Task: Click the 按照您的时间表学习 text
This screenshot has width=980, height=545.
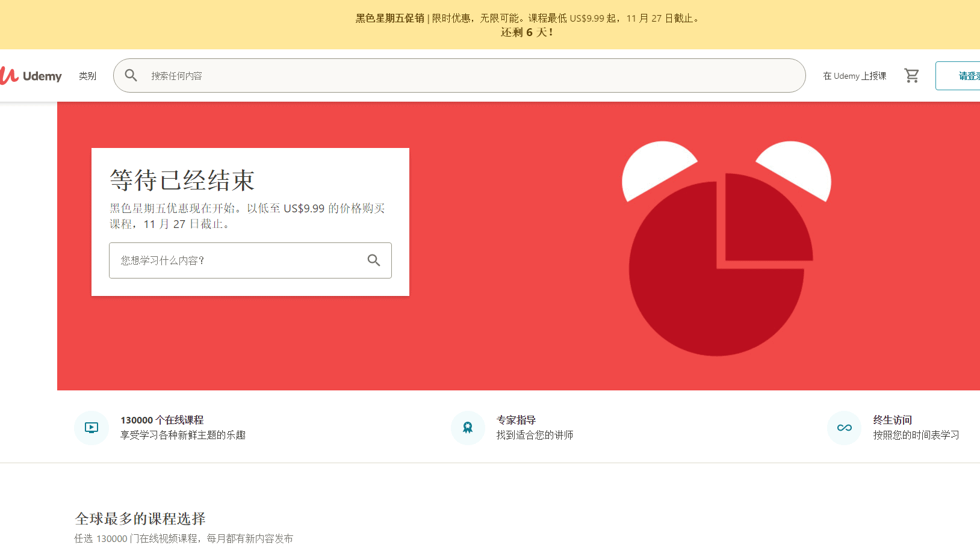Action: click(x=916, y=435)
